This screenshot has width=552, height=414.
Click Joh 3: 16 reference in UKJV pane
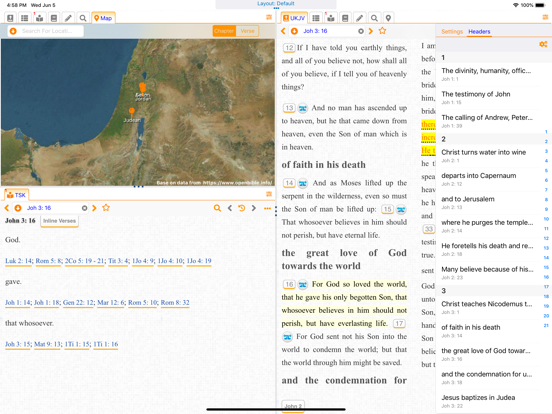(315, 31)
